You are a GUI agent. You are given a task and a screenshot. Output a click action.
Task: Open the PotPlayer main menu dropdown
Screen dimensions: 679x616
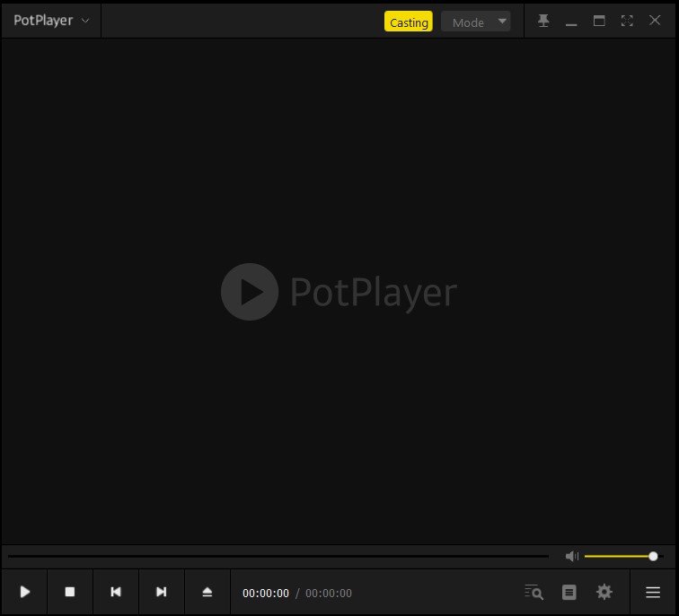(x=51, y=21)
